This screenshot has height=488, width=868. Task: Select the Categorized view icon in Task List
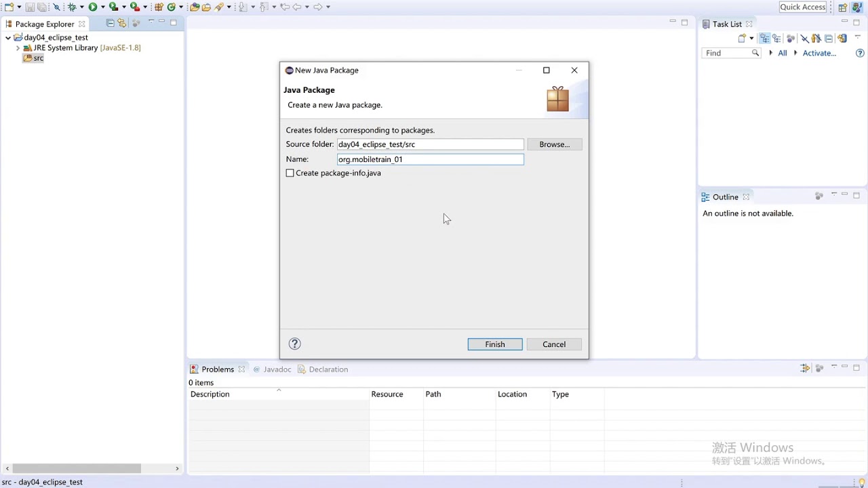pyautogui.click(x=765, y=39)
